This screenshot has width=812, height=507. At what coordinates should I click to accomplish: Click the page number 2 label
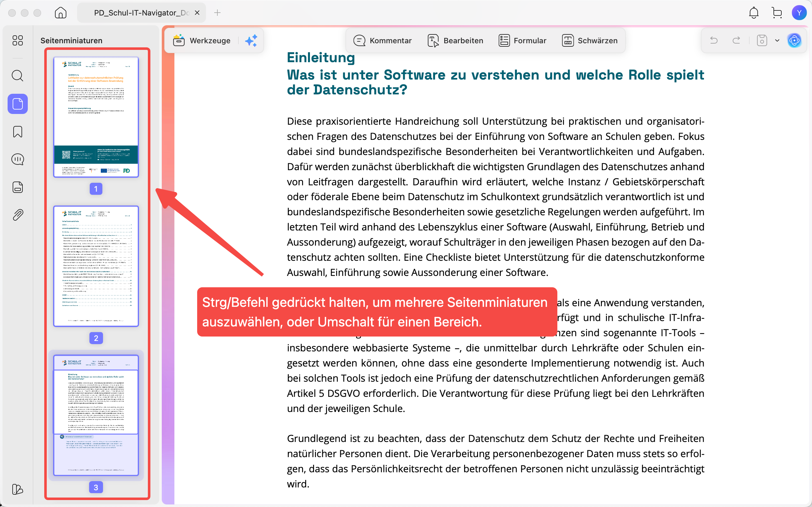pos(96,338)
